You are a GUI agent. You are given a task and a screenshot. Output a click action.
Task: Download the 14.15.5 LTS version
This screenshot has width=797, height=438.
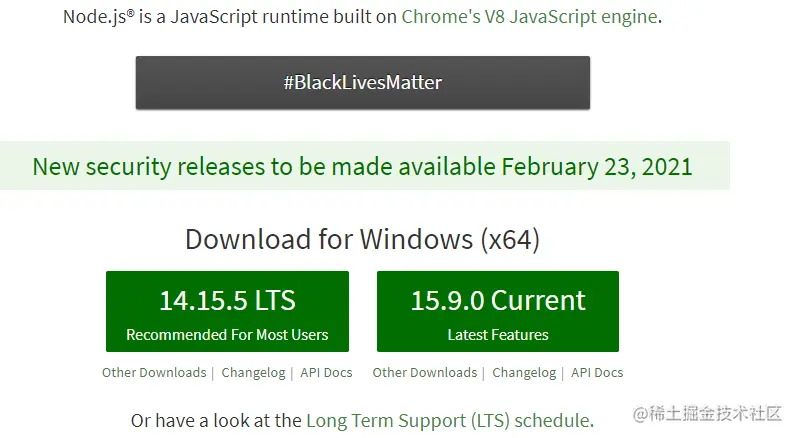(x=227, y=311)
